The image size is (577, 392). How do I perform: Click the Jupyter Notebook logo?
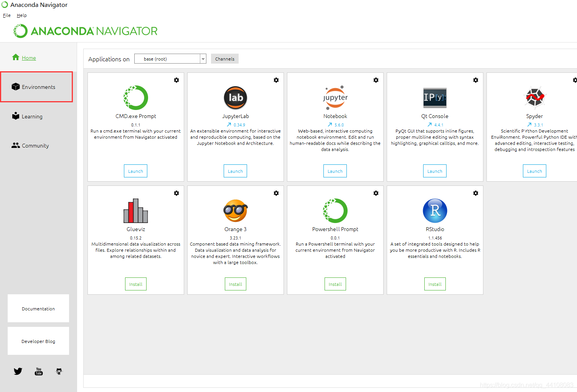tap(335, 98)
